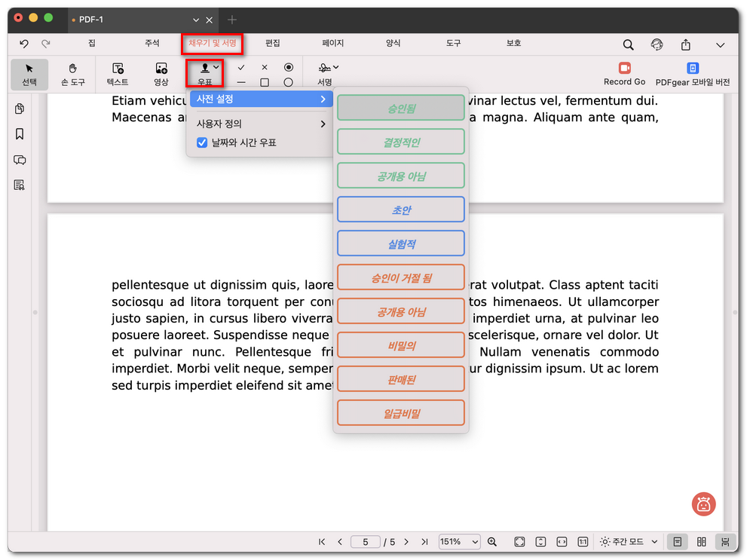
Task: Open the 서명 signature tool
Action: (x=326, y=74)
